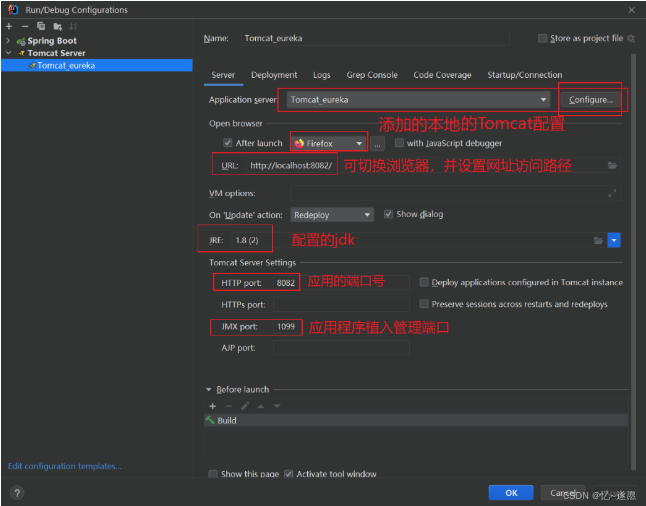646x506 pixels.
Task: Click the VM options input field
Action: point(455,193)
